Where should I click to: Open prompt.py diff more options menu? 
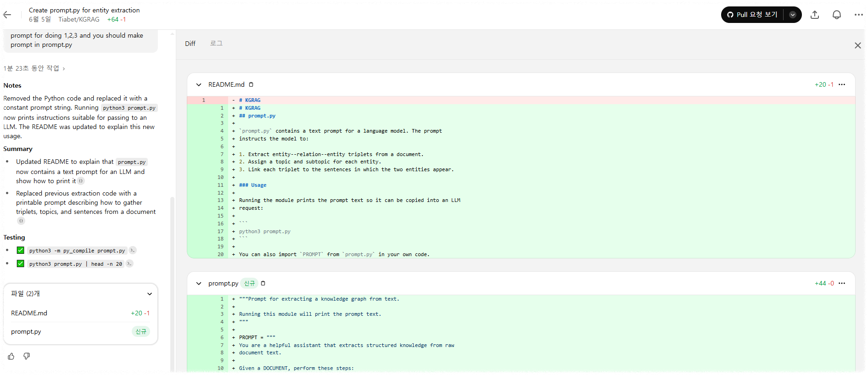click(x=842, y=283)
